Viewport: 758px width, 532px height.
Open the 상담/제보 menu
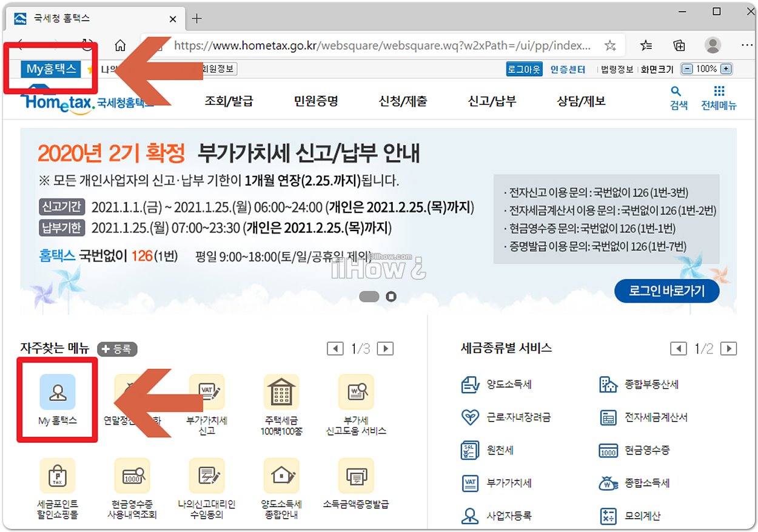tap(581, 101)
